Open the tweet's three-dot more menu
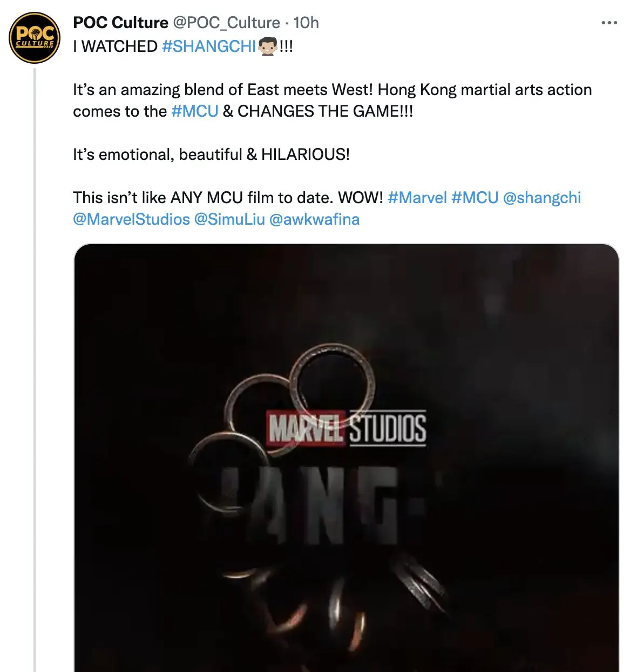Screen dimensions: 637x672 609,23
